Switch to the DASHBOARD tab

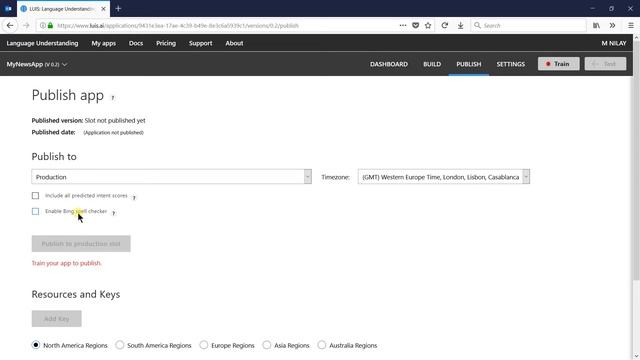(x=389, y=64)
